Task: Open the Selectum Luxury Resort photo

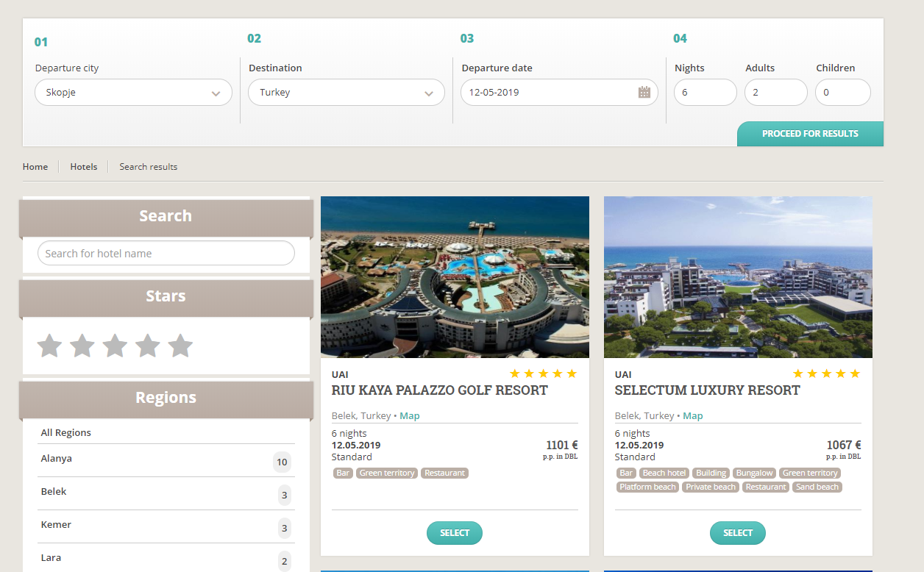Action: [738, 277]
